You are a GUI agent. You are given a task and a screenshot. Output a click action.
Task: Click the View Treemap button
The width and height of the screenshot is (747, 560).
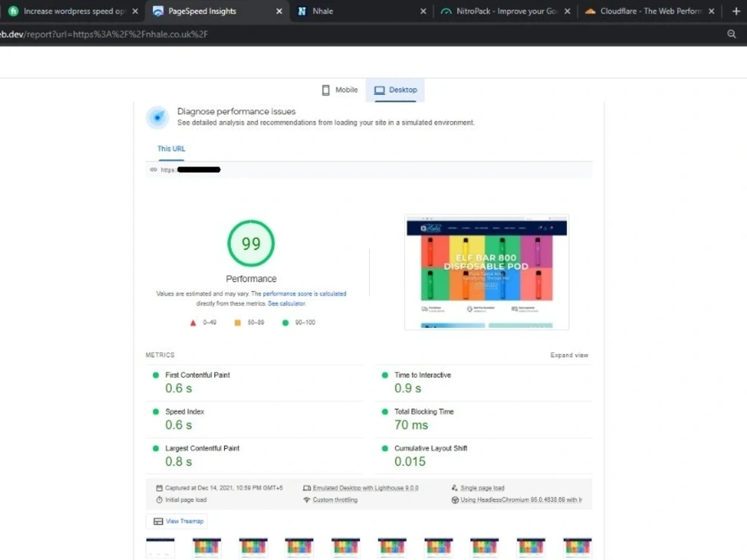coord(177,521)
